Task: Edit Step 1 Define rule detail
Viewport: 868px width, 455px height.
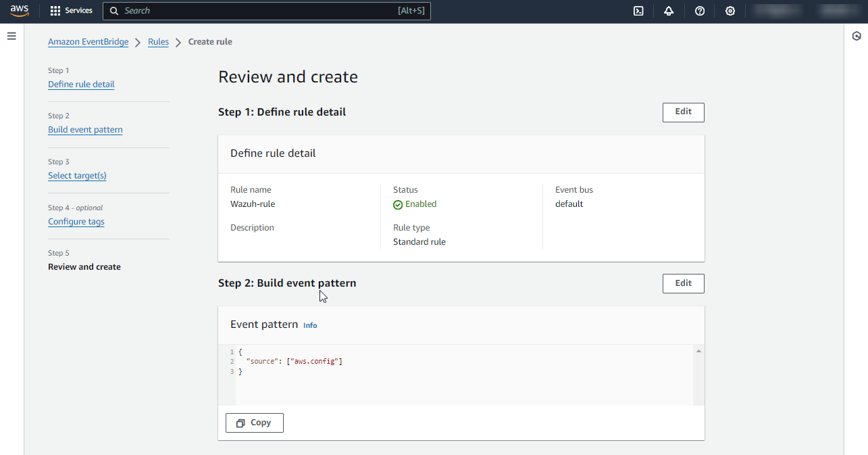Action: tap(683, 112)
